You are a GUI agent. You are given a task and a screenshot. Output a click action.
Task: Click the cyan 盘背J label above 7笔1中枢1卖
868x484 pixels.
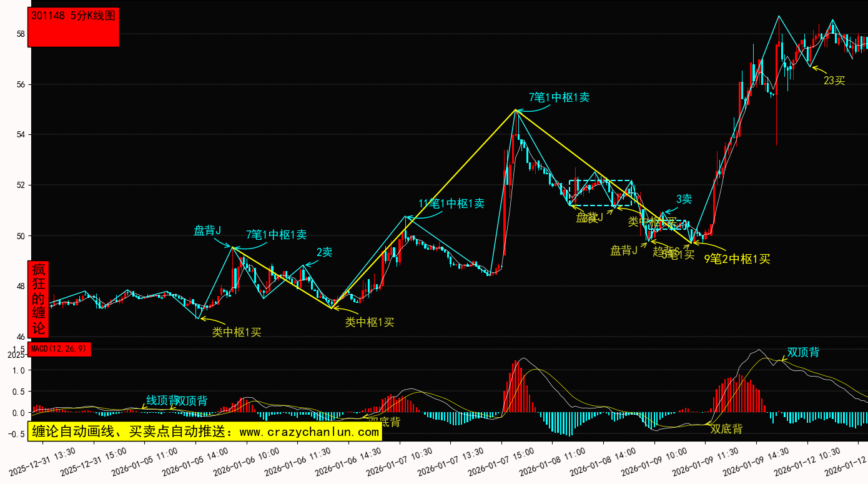coord(207,230)
